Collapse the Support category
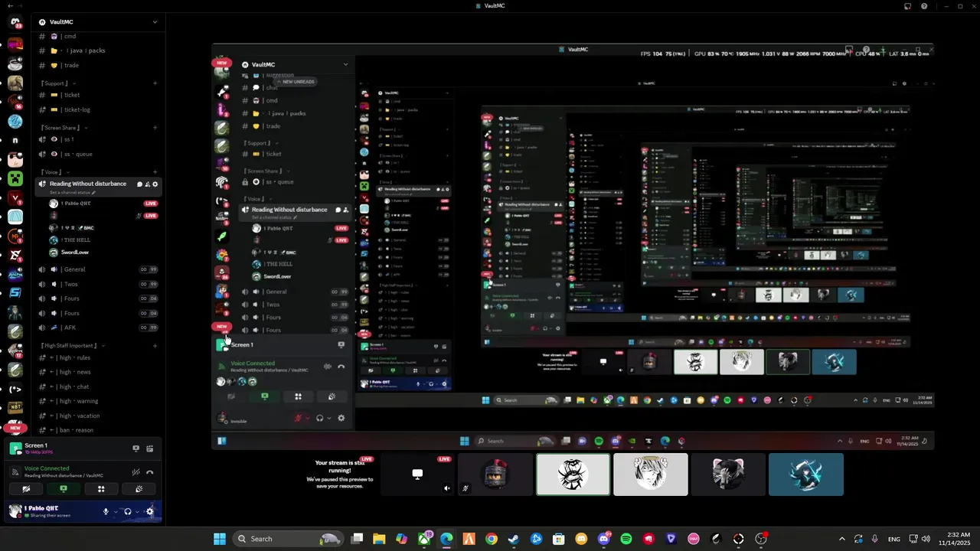 pos(57,83)
